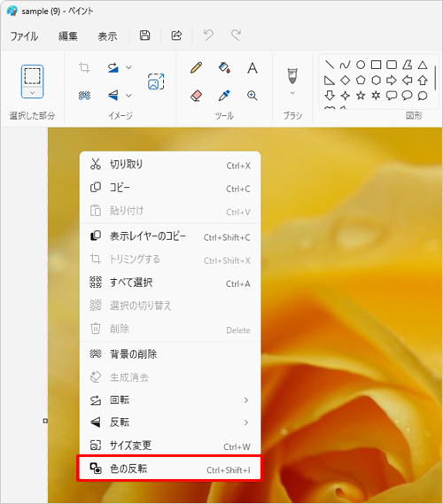Select the Rounded rectangle shape
Viewport: 443px width, 504px height.
tap(392, 65)
